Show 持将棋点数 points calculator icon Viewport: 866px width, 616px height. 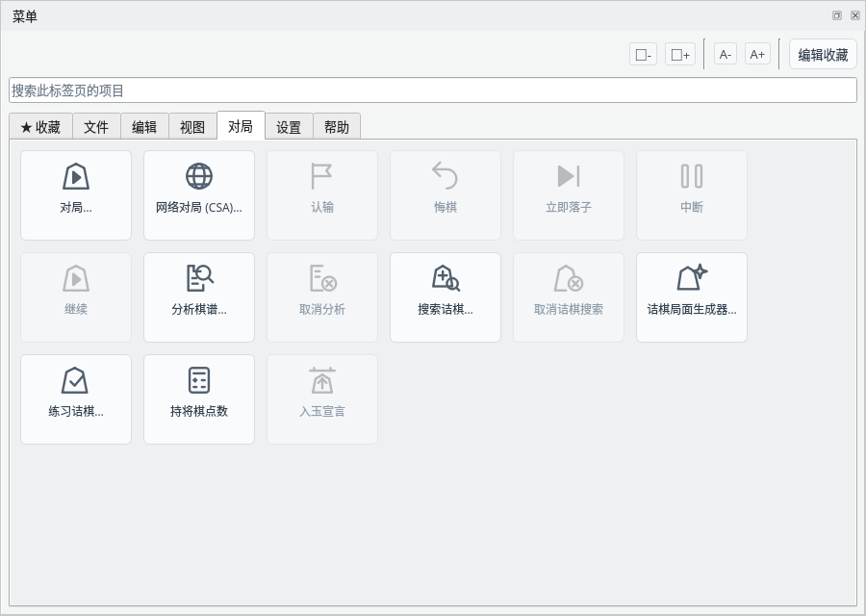click(199, 380)
